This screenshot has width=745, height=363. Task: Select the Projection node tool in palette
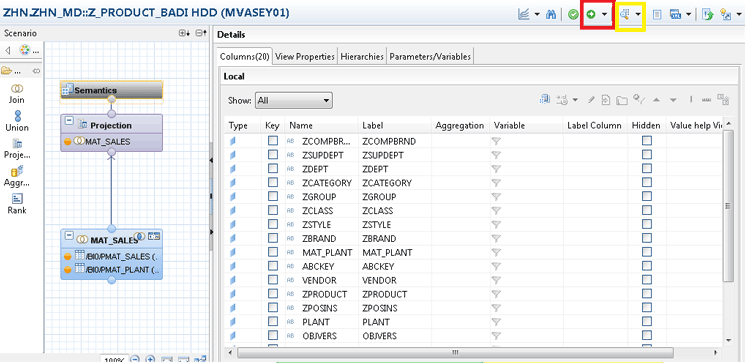17,149
